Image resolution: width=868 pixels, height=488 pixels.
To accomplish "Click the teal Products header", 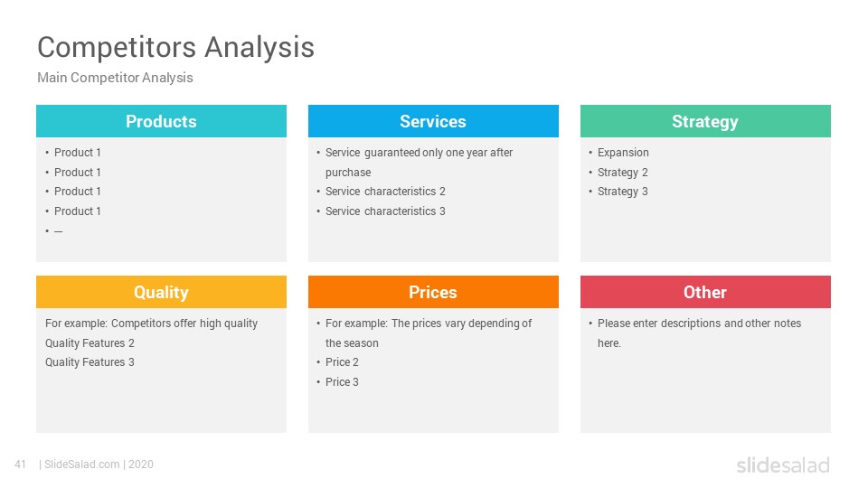I will (161, 121).
